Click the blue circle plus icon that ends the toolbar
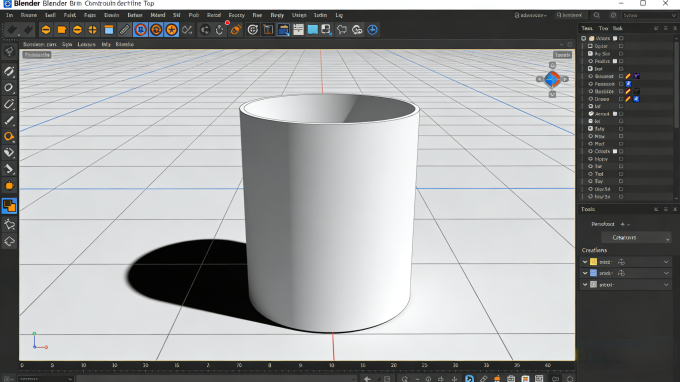The width and height of the screenshot is (680, 382). (x=373, y=29)
